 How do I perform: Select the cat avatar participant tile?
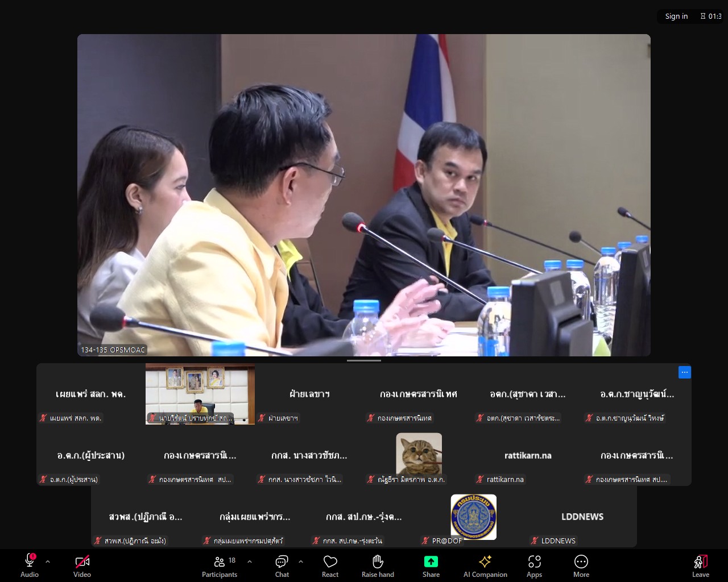click(419, 455)
